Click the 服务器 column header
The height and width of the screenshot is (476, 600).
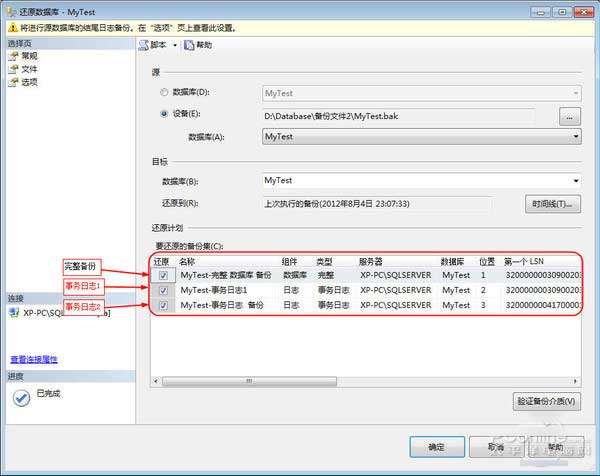(370, 262)
